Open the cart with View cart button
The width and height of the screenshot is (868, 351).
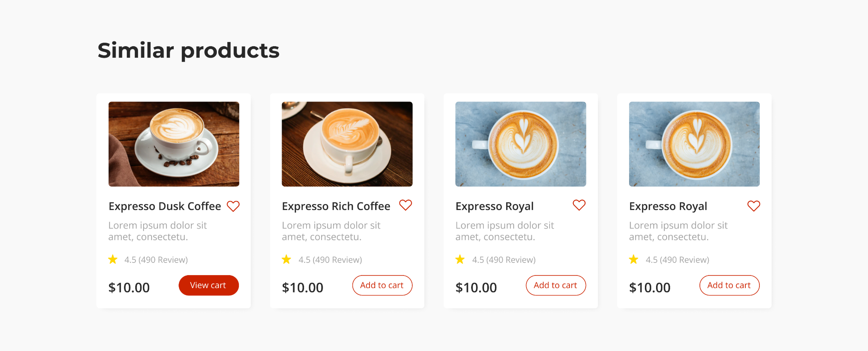point(209,285)
